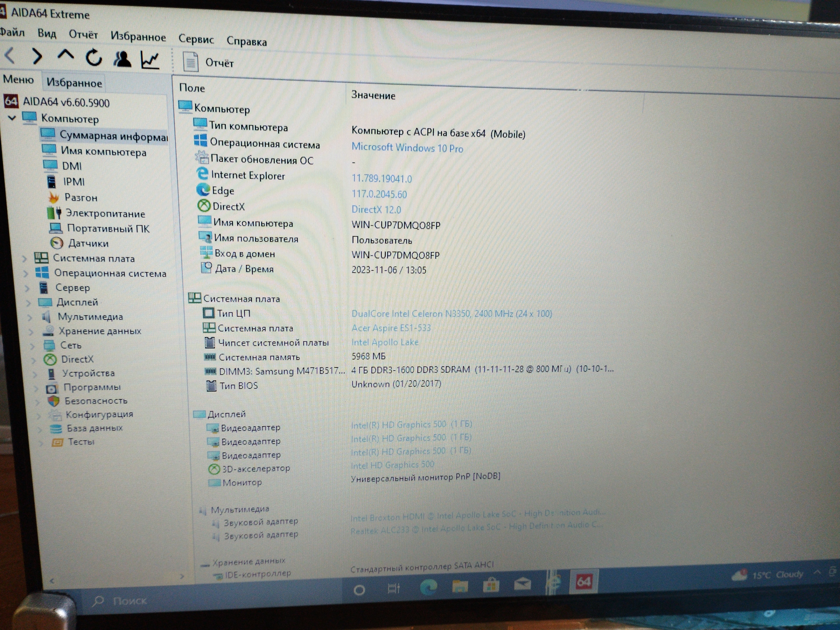
Task: Select the Разгон overclock tree item
Action: (73, 197)
